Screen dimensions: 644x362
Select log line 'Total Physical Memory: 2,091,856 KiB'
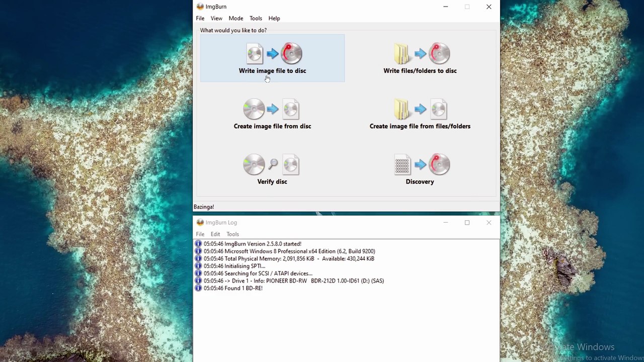289,258
